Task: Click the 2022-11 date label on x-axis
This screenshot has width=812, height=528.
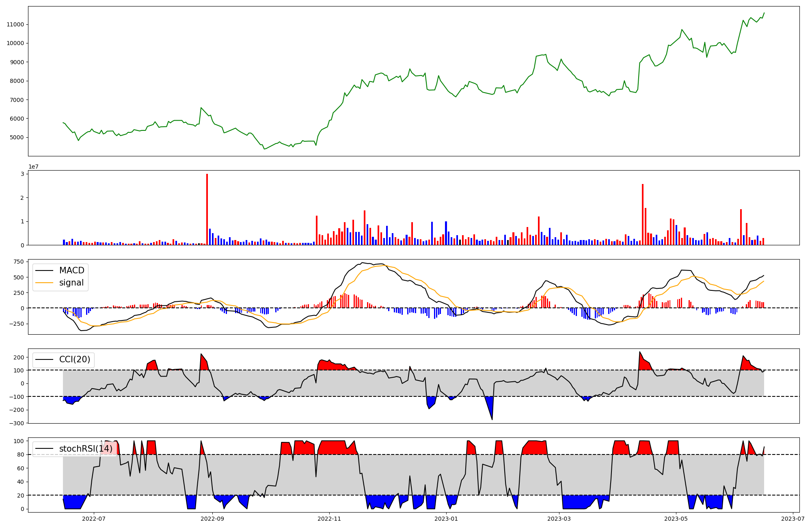Action: (329, 519)
